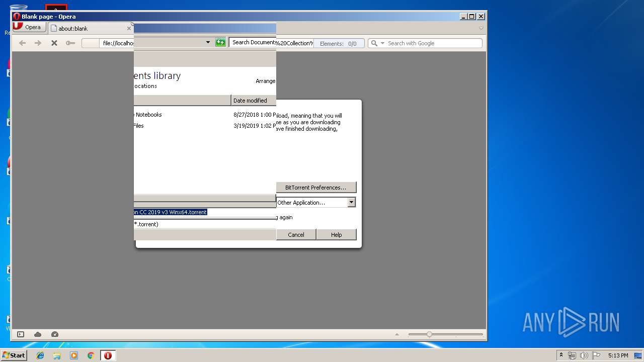Click the Opera Turbo gauge icon
Screen dimensions: 644x362
[x=55, y=334]
